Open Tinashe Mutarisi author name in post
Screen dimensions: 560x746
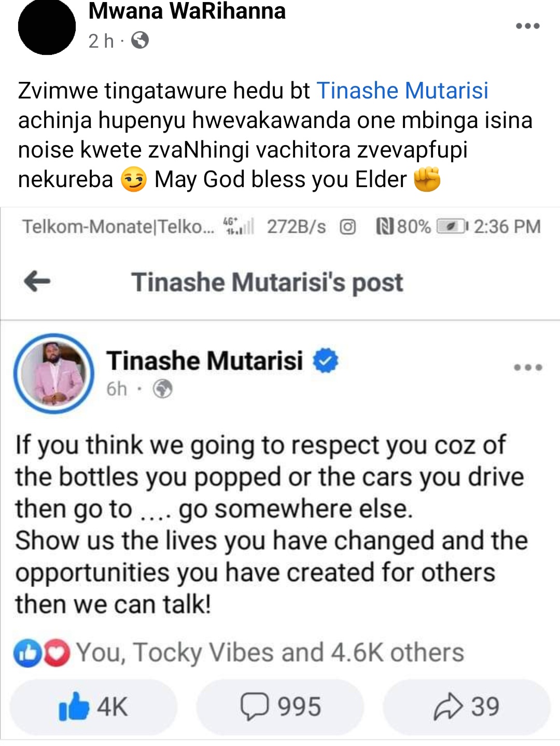pyautogui.click(x=205, y=361)
